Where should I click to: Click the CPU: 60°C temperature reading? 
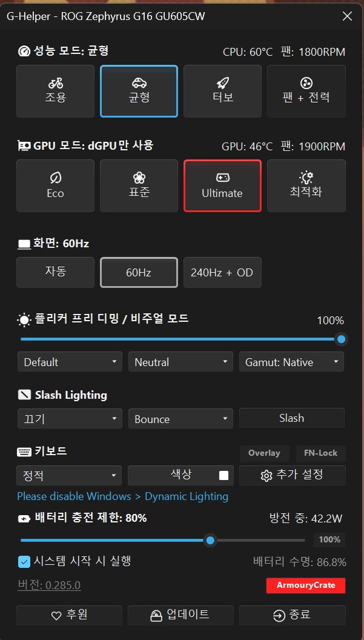[248, 52]
